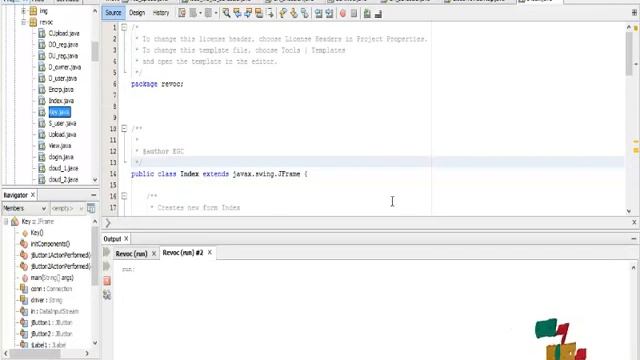The width and height of the screenshot is (640, 360).
Task: Expand the img package node
Action: [x=24, y=11]
